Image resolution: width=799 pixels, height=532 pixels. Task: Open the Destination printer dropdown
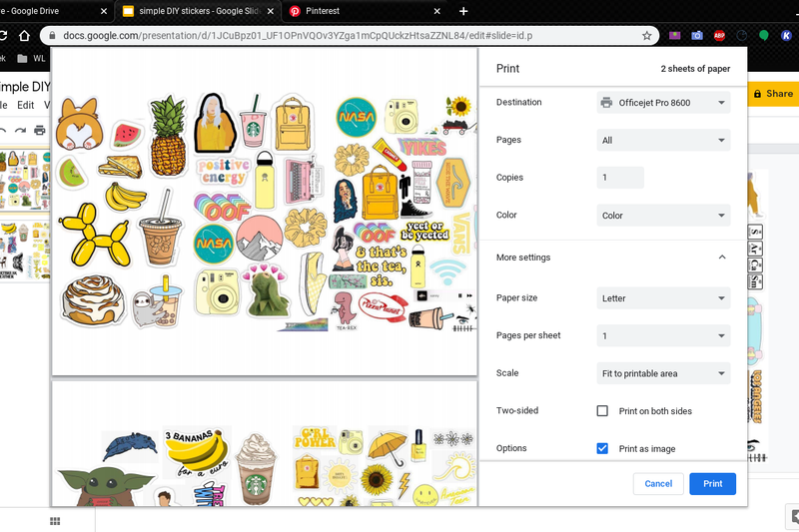tap(663, 103)
